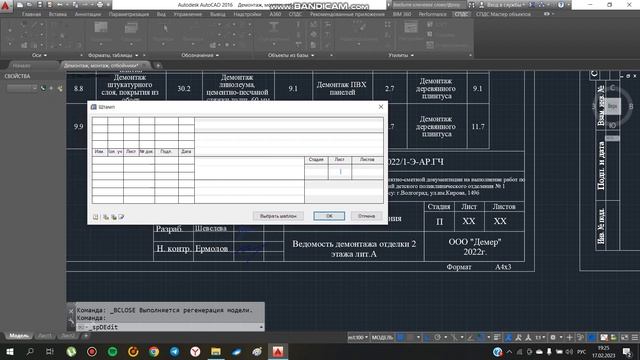Click the plus annotation monitor icon in status bar
Image resolution: width=640 pixels, height=360 pixels.
(569, 338)
